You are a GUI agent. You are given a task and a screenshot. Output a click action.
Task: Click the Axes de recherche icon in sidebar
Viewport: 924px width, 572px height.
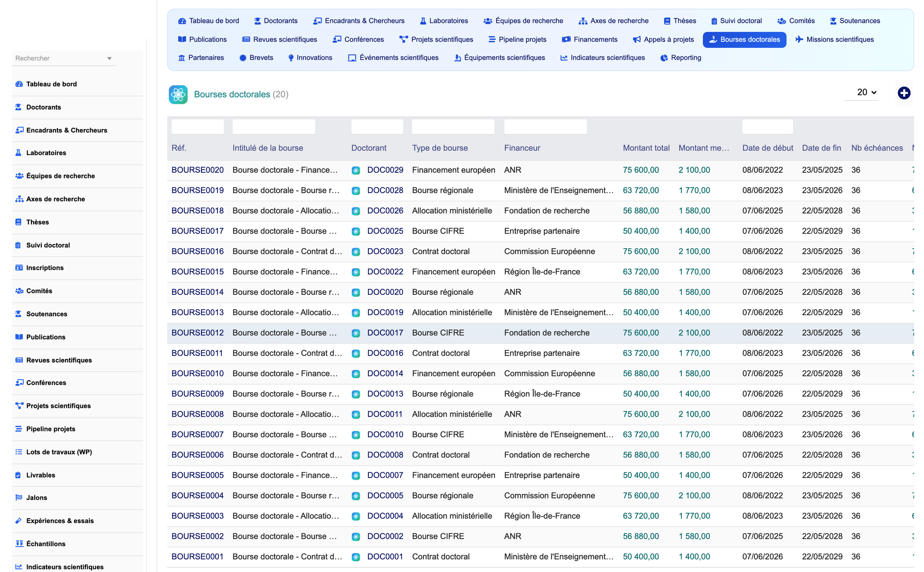pyautogui.click(x=19, y=199)
